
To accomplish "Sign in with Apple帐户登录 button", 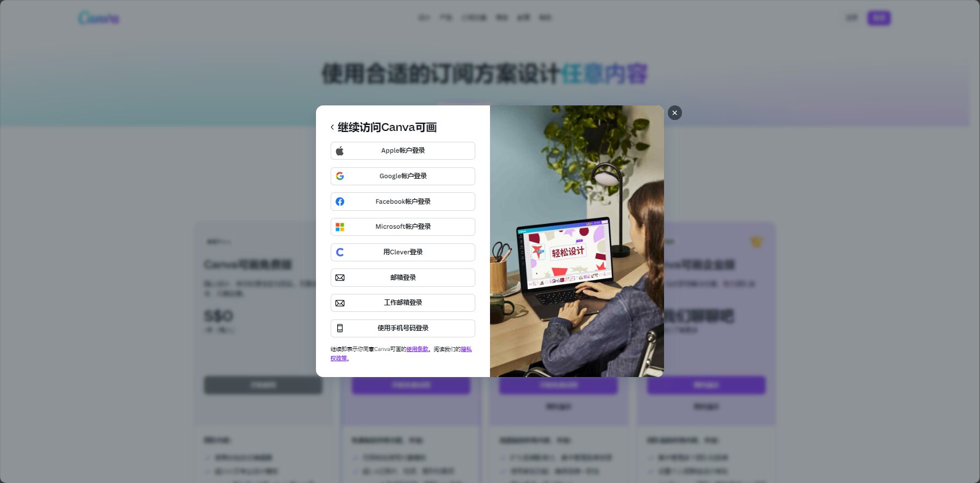I will 402,150.
